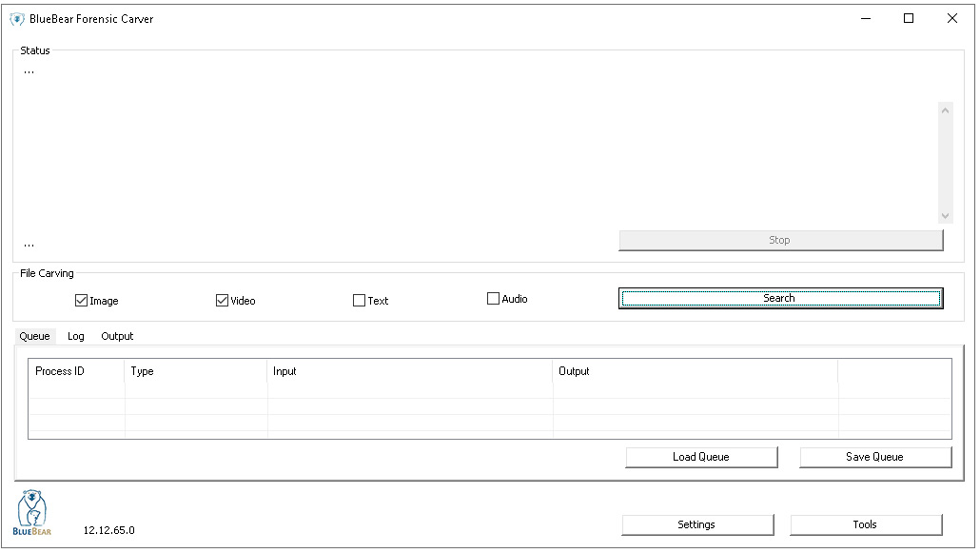Switch to the Queue tab
The image size is (980, 553).
(x=34, y=336)
